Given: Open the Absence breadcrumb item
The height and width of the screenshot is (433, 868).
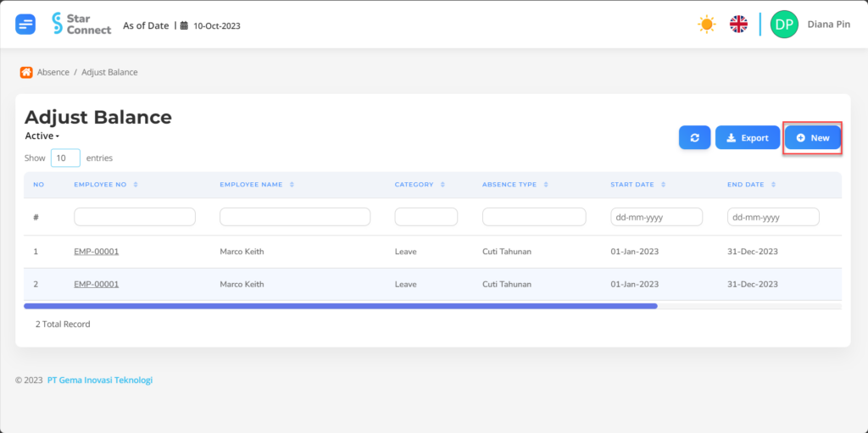Looking at the screenshot, I should pos(53,72).
